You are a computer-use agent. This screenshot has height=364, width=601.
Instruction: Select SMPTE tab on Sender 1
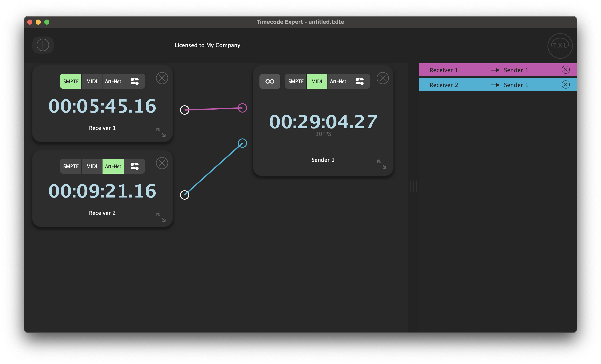point(296,81)
